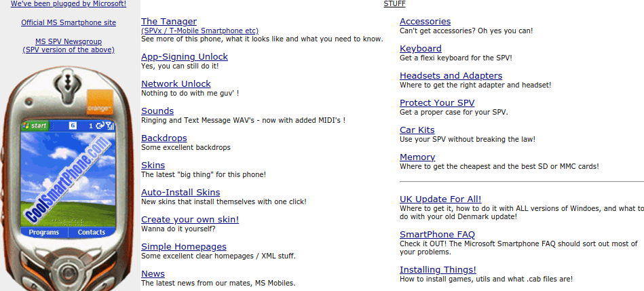
Task: Open the Sounds section link
Action: (x=157, y=111)
